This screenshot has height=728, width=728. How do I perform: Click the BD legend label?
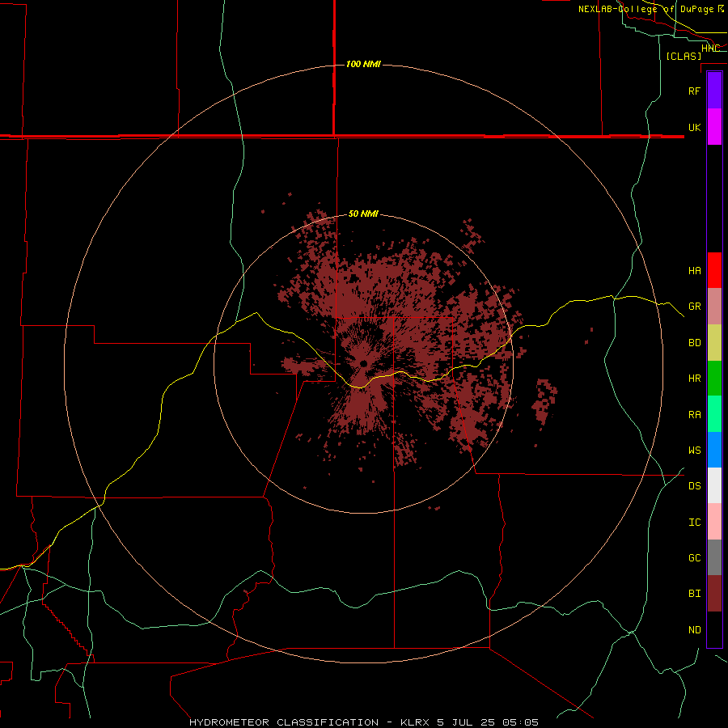click(x=694, y=343)
